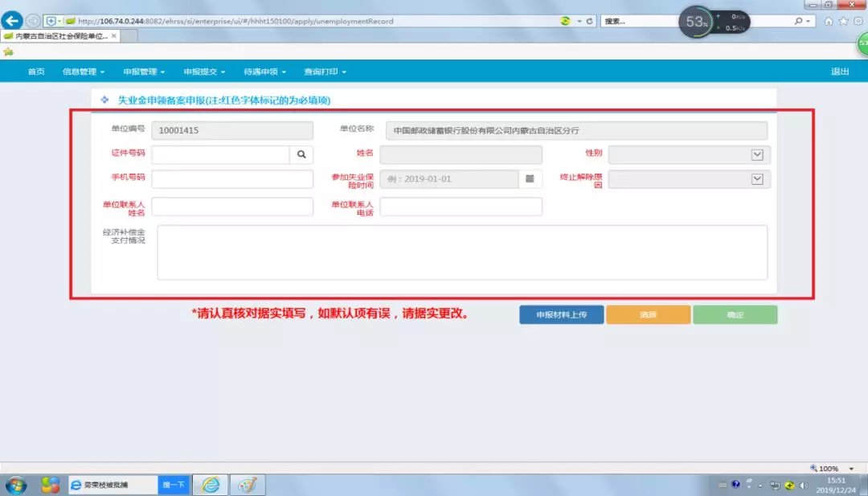This screenshot has width=868, height=496.
Task: Expand the 终止解除原因 dropdown
Action: click(756, 179)
